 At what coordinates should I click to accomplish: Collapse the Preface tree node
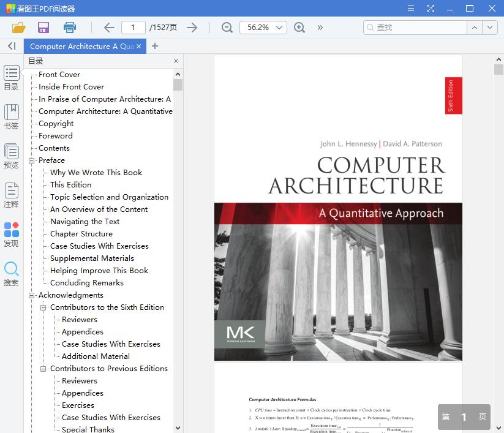(31, 160)
